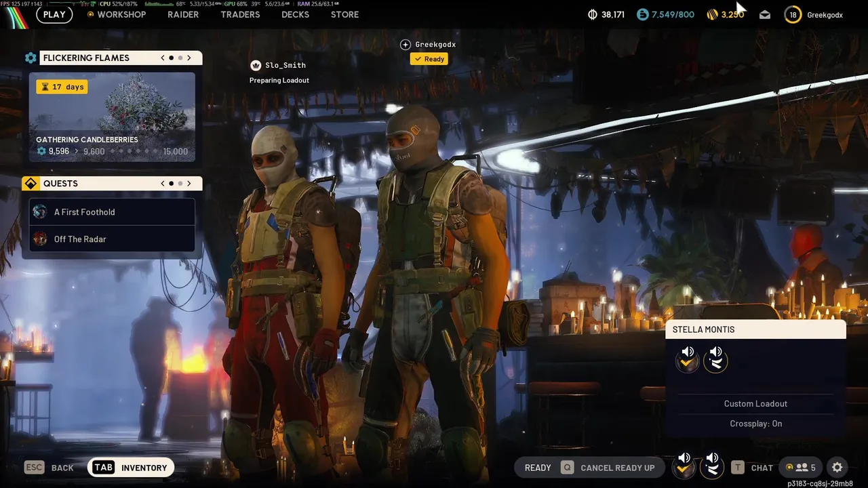Click the gold 3,250 currency icon
Image resolution: width=868 pixels, height=488 pixels.
tap(712, 14)
